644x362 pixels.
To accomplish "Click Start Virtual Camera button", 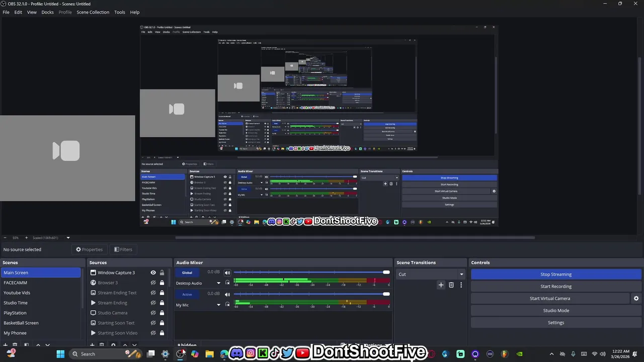I will pyautogui.click(x=550, y=299).
